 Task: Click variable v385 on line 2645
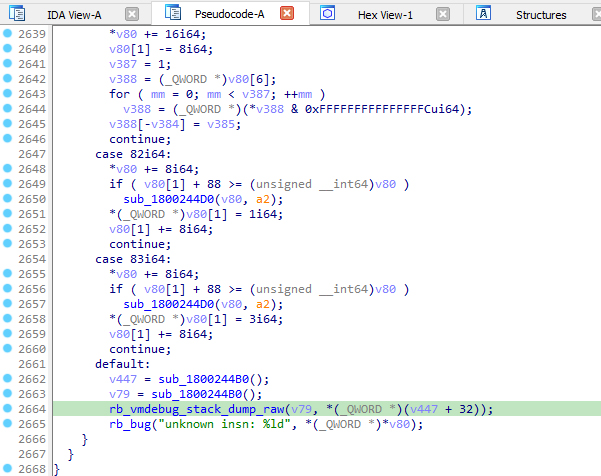221,124
